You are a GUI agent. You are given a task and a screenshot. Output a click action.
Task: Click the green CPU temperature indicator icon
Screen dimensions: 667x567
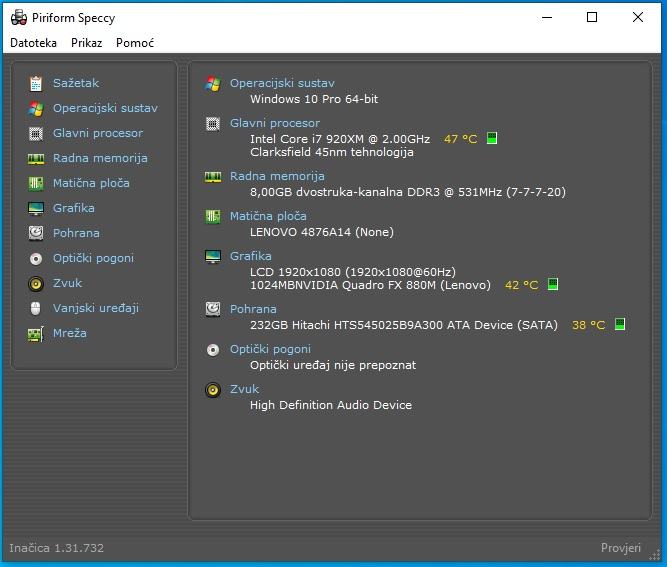click(x=492, y=138)
